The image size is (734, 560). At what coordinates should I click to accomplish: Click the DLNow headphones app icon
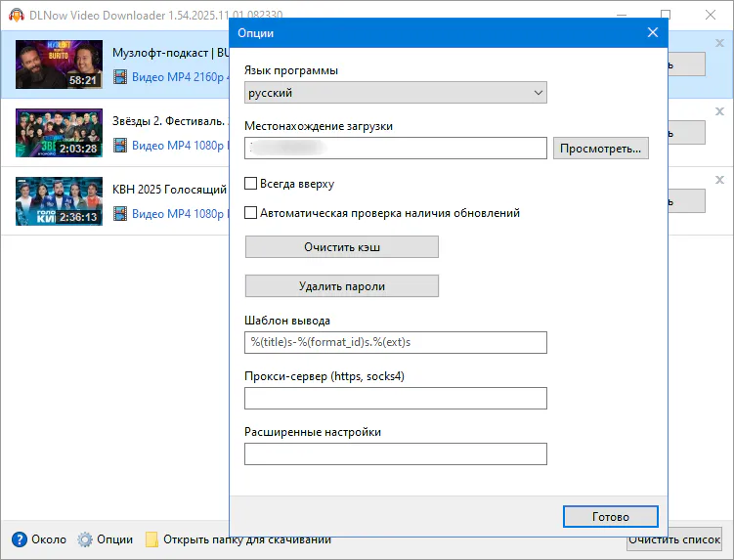(17, 15)
